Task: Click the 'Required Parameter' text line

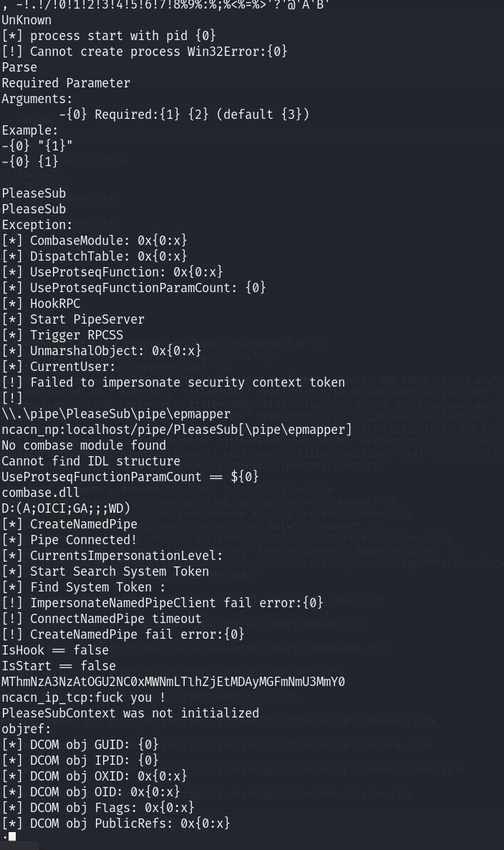Action: [x=66, y=83]
